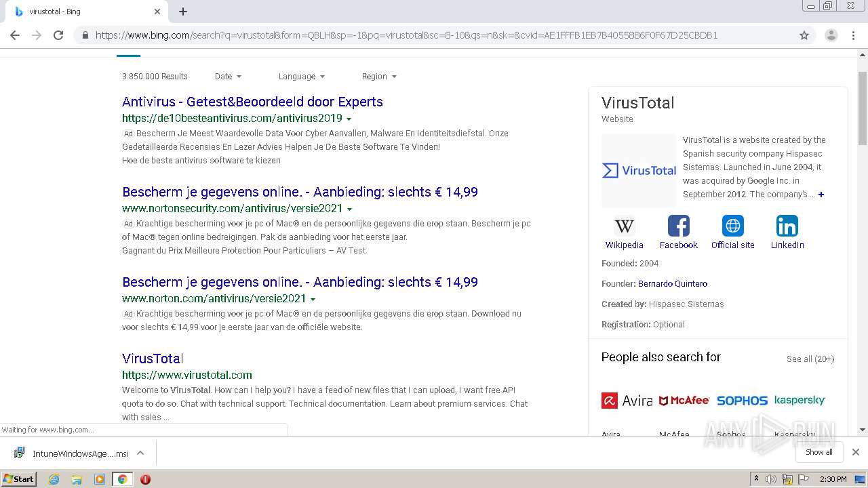The image size is (868, 488).
Task: Launch Internet Explorer from the taskbar
Action: click(x=54, y=479)
